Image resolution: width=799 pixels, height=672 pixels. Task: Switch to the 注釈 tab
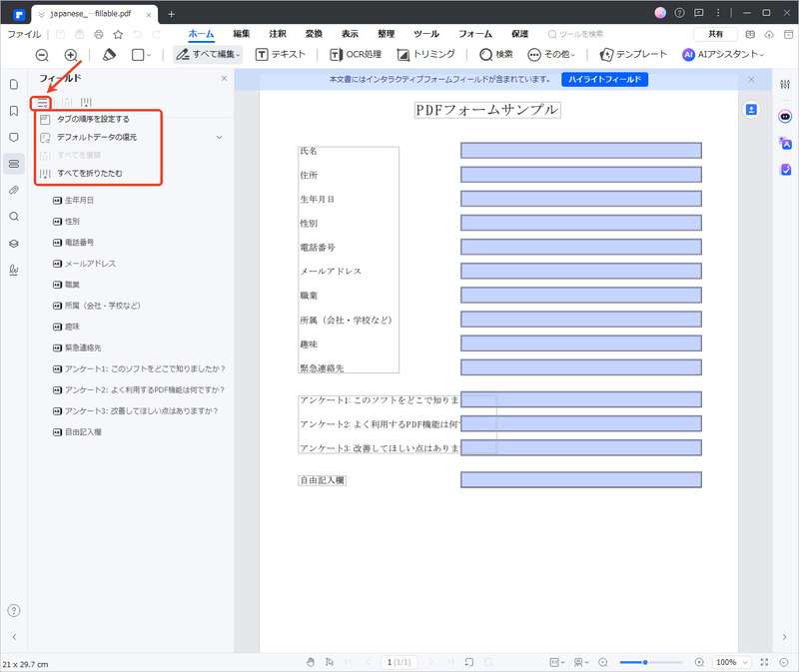(278, 34)
